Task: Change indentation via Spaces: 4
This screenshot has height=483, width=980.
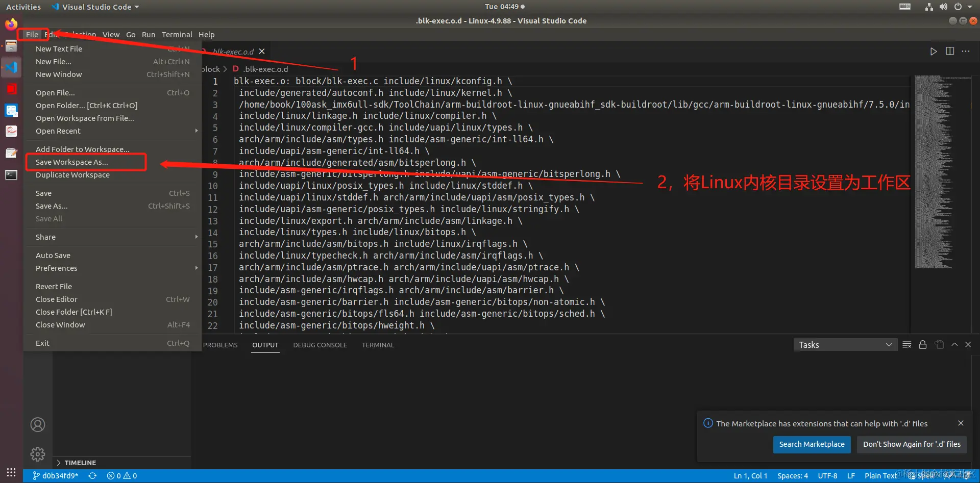Action: coord(793,476)
